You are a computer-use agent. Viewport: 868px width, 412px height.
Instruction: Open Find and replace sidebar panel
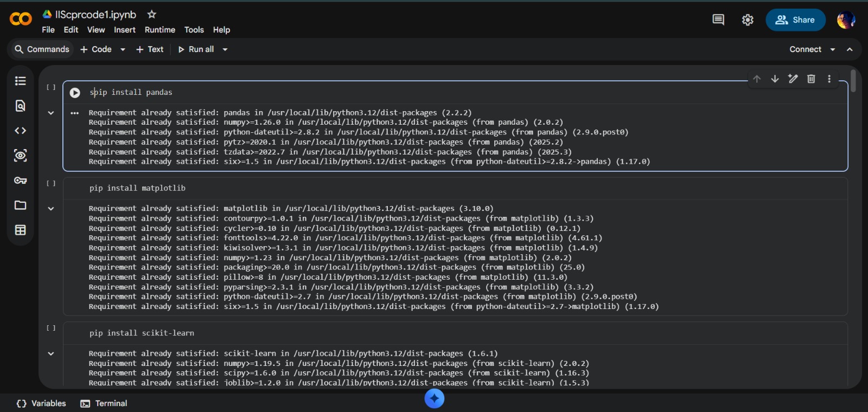(x=21, y=106)
